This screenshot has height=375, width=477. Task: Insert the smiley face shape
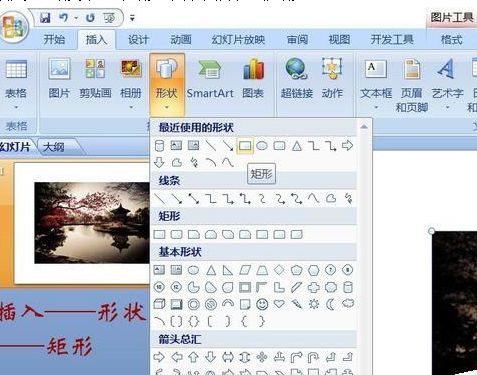(262, 304)
